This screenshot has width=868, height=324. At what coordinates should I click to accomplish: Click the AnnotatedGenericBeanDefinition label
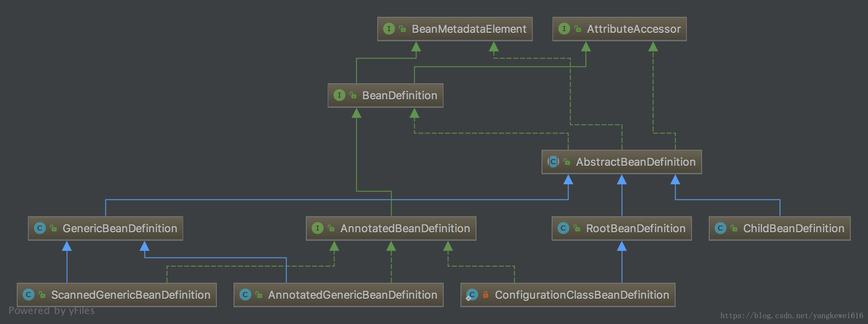(352, 295)
